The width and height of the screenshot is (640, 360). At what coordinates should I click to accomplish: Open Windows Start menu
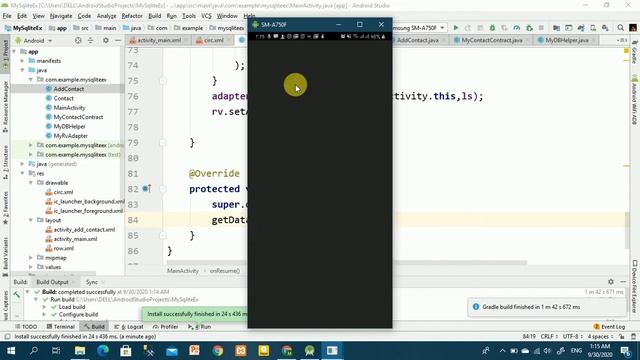click(11, 351)
